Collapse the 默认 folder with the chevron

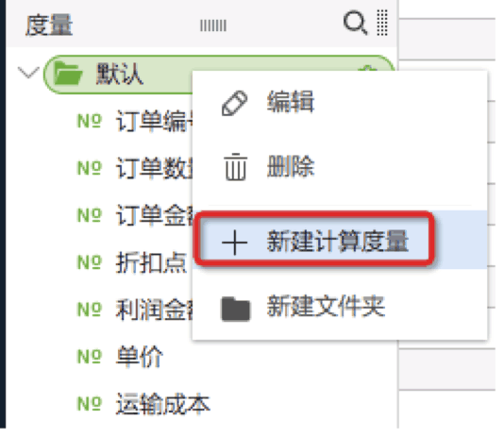coord(28,73)
